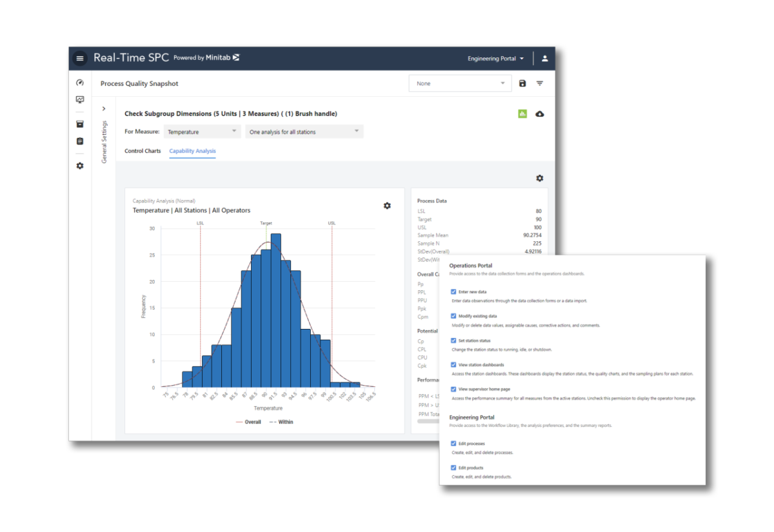Click the tallest histogram bar at 91.5

[275, 311]
